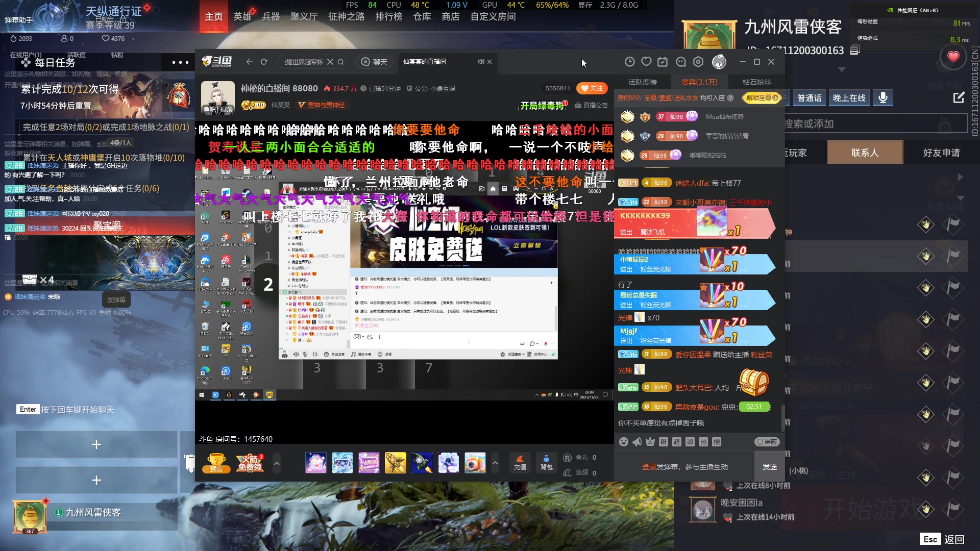Open the 排行榜 leaderboard tab
Viewport: 980px width, 551px height.
389,16
